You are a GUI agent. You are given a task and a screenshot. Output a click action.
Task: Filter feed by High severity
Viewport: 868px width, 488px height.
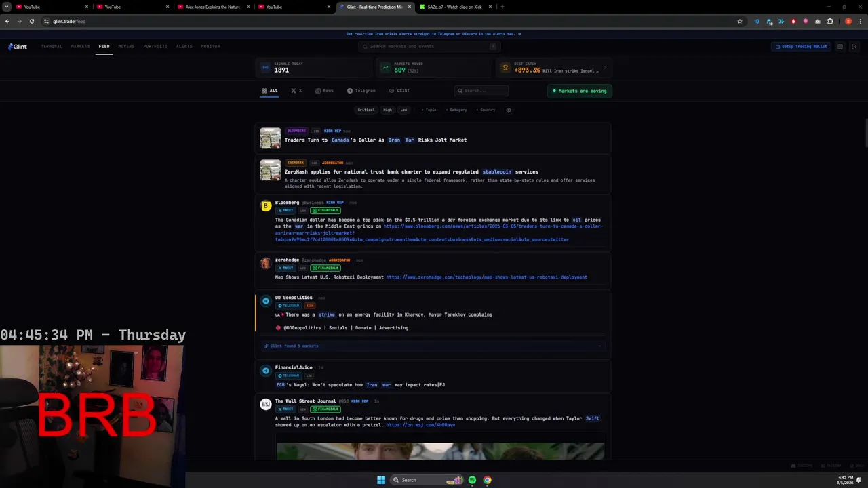click(x=387, y=110)
